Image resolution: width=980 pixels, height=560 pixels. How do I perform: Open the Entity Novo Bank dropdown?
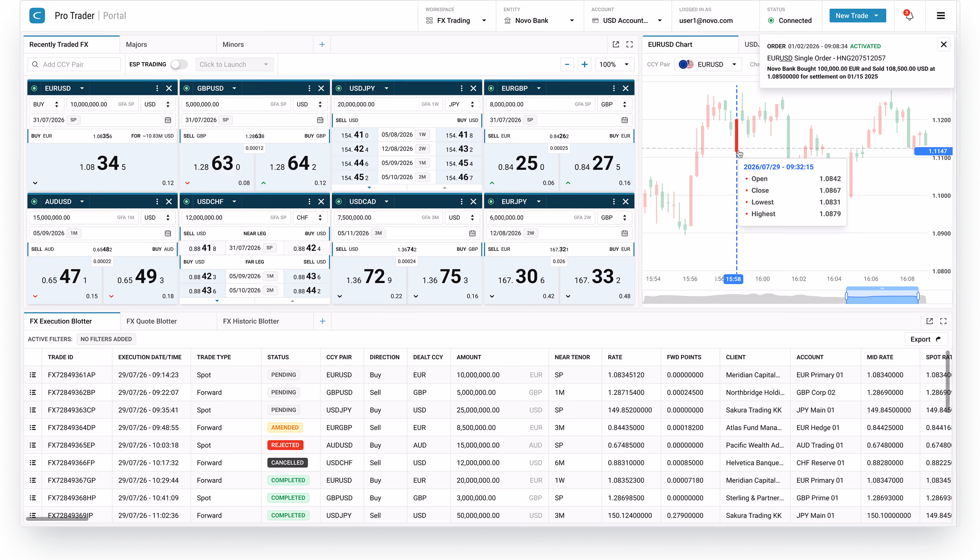coord(539,20)
